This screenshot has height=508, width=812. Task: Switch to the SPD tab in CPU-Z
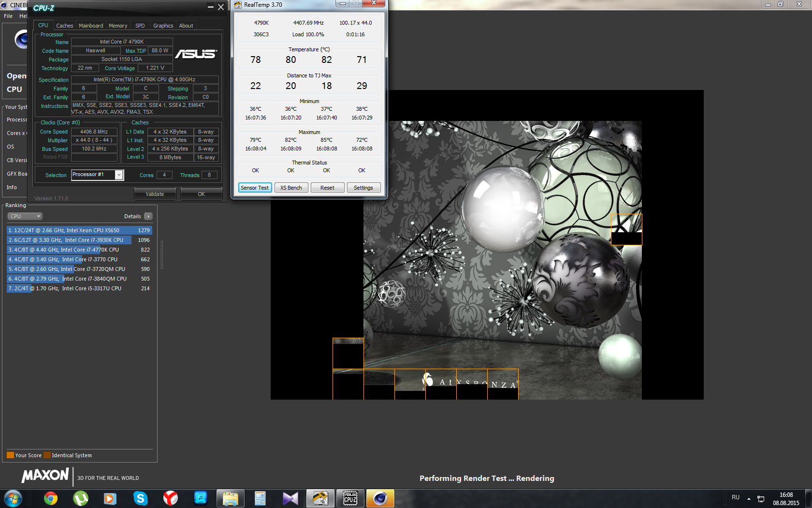[x=140, y=26]
